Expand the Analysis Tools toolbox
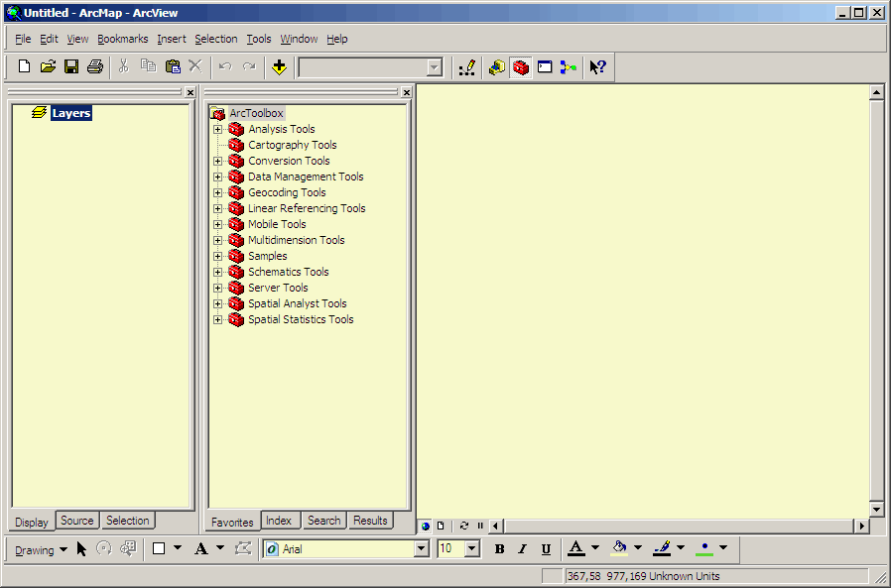Image resolution: width=891 pixels, height=588 pixels. pyautogui.click(x=217, y=130)
